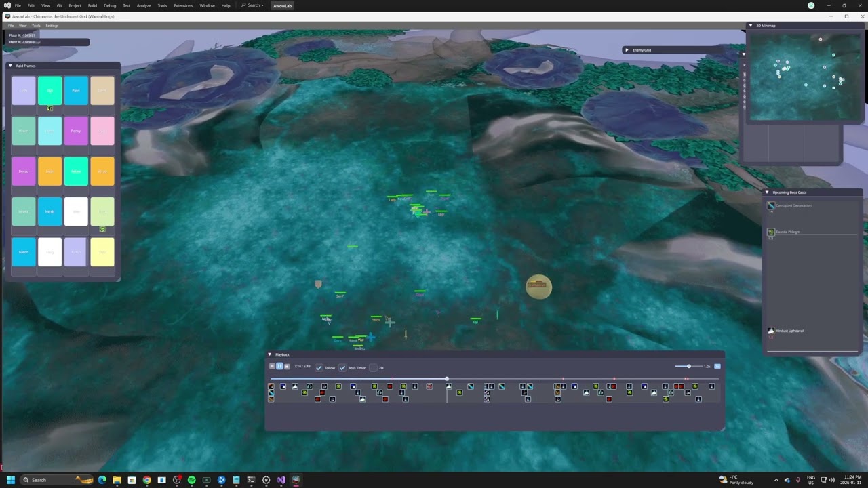Select the Poney raid frame

(x=76, y=131)
